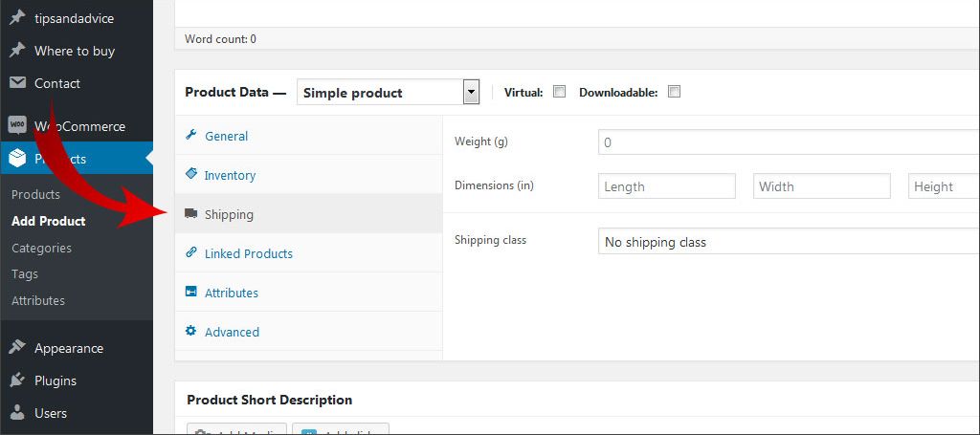
Task: Open the Contact menu item
Action: (x=56, y=83)
